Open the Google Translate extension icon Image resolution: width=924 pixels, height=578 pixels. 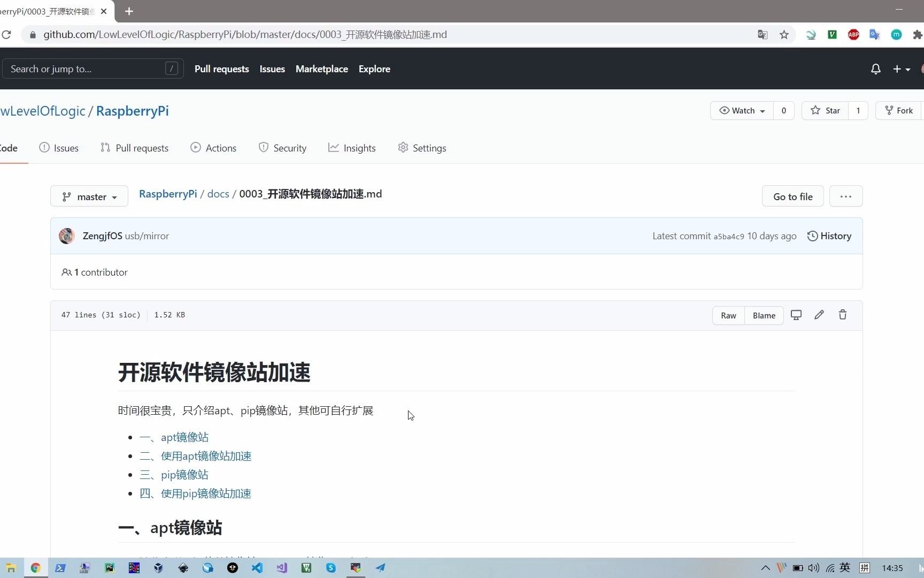pos(875,35)
